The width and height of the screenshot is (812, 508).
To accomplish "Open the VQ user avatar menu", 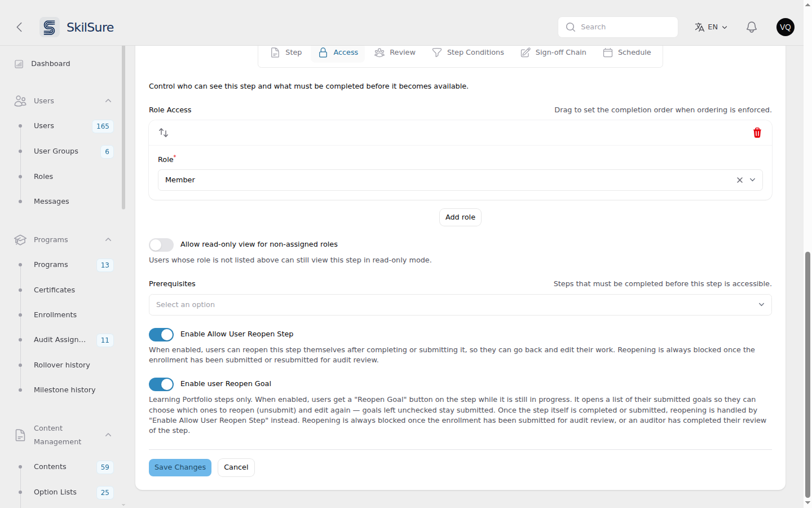I will (x=785, y=27).
